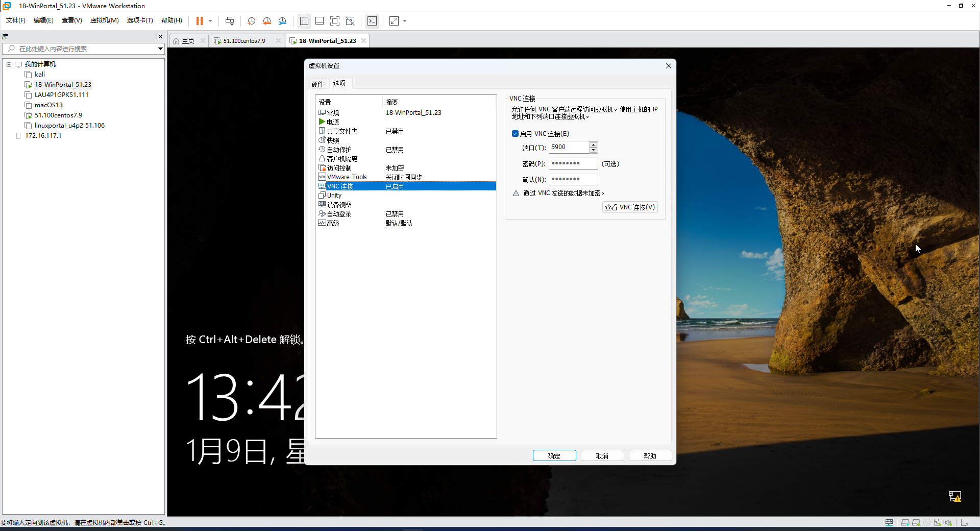Click the send Ctrl+Alt+Del toolbar icon
The width and height of the screenshot is (980, 531).
(230, 21)
